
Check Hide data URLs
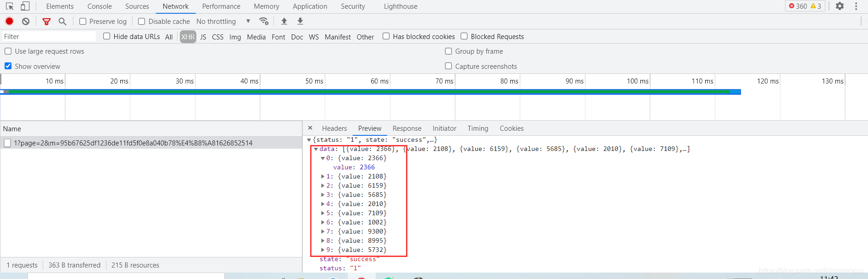[x=107, y=36]
